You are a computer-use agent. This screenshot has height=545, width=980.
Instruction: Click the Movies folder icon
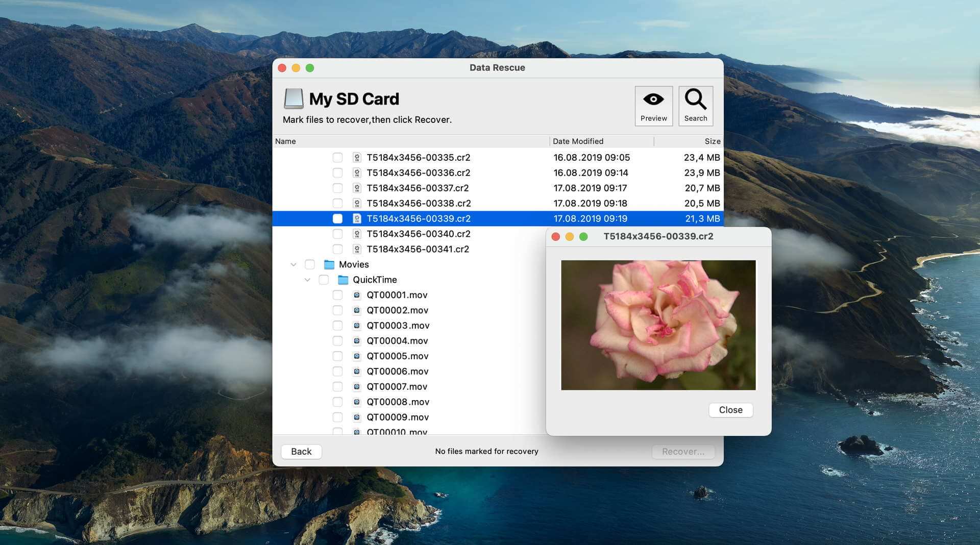329,264
